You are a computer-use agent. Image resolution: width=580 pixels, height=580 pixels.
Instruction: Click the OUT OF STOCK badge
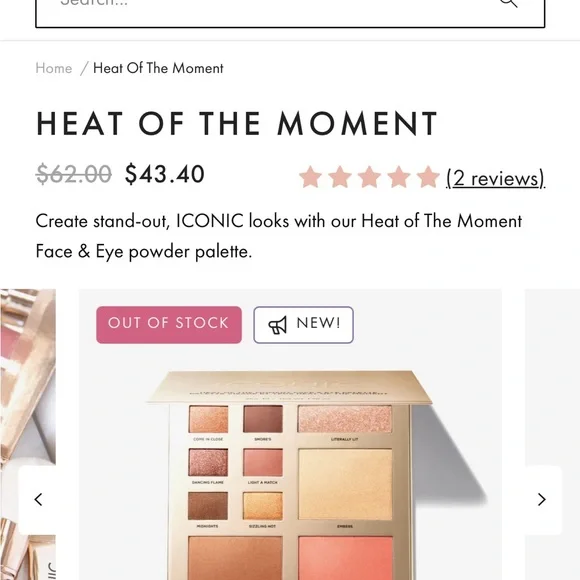tap(169, 325)
